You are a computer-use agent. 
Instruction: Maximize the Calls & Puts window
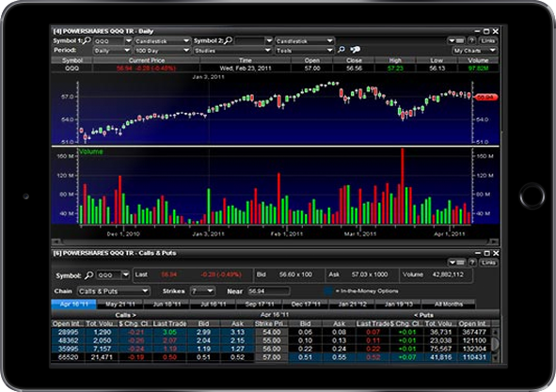pos(487,253)
